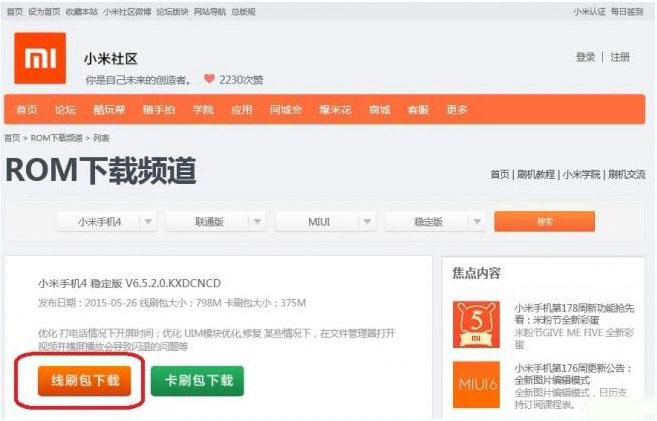
Task: Expand the 联通版 carrier dropdown
Action: point(216,222)
